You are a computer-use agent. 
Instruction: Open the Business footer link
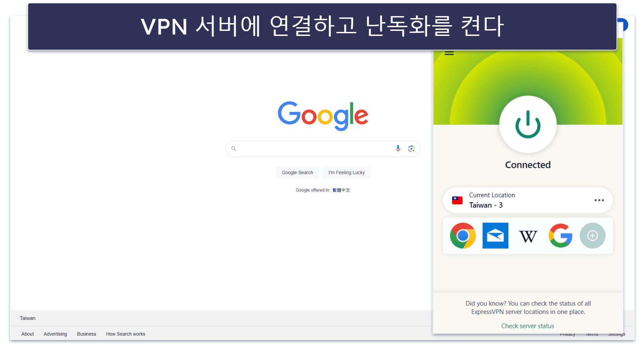coord(86,334)
